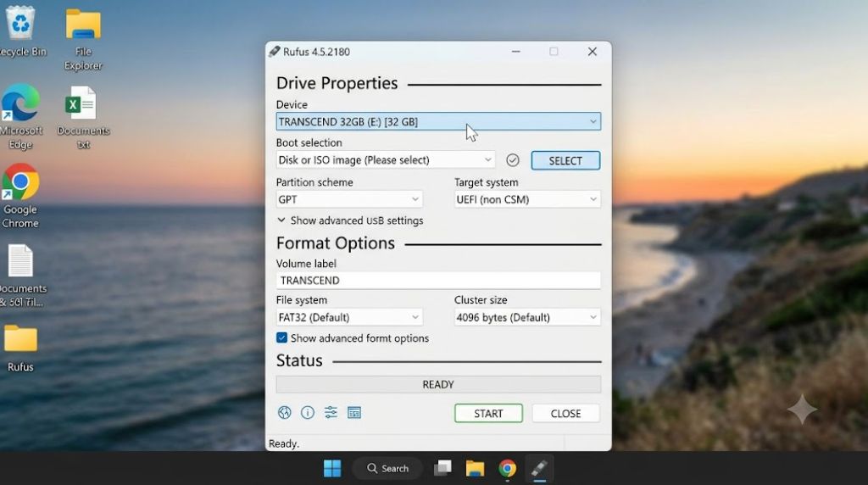Screen dimensions: 868x485
Task: Open the Device dropdown
Action: tap(438, 121)
